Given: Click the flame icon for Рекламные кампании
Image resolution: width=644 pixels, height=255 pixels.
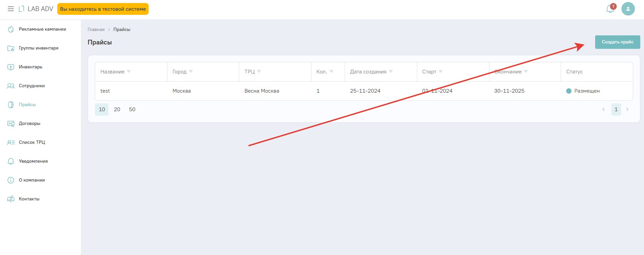Looking at the screenshot, I should coord(11,29).
